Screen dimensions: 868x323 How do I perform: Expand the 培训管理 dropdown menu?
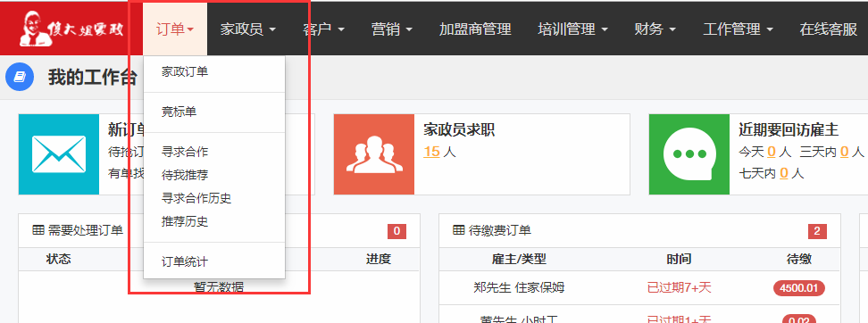(573, 29)
